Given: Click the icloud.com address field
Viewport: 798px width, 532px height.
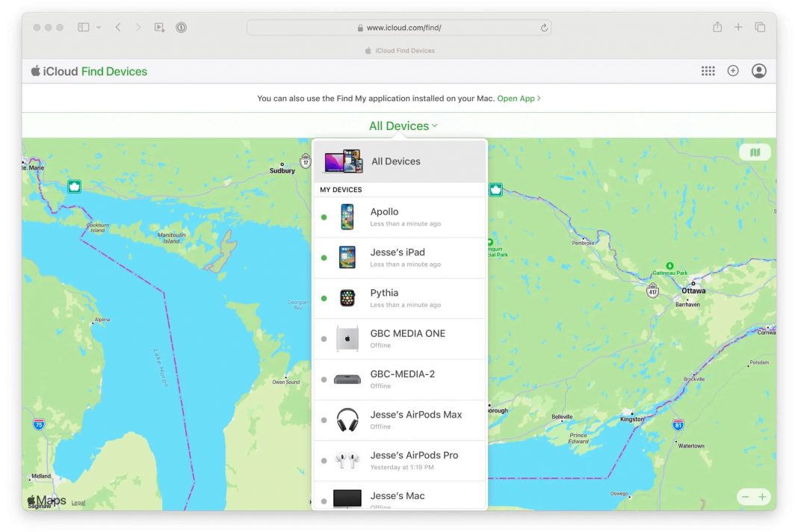Looking at the screenshot, I should click(399, 28).
